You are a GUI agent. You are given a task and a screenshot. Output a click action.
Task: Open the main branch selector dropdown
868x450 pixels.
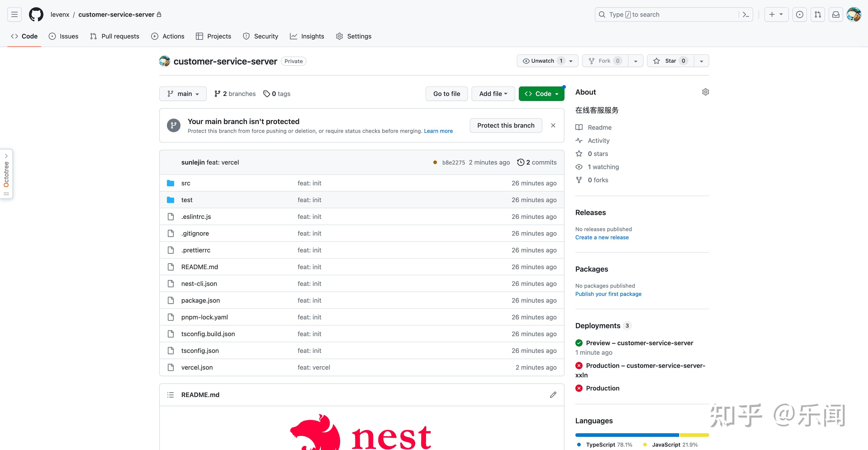pyautogui.click(x=183, y=94)
